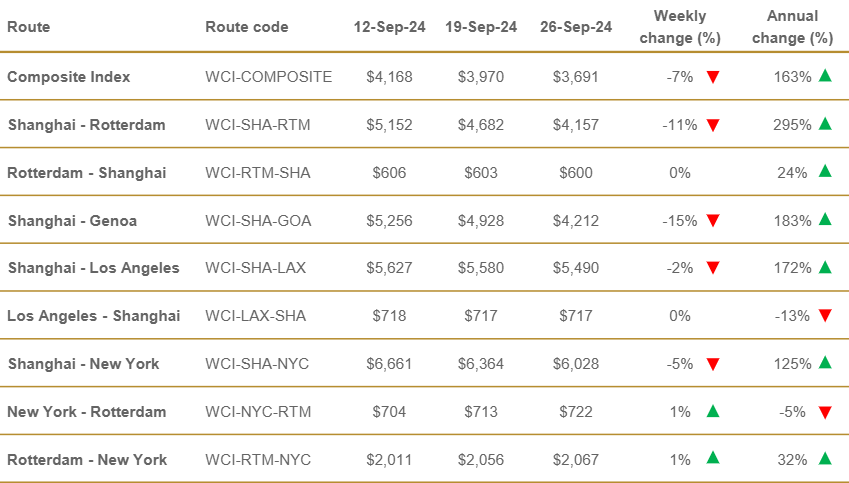This screenshot has width=849, height=483.
Task: Select the Route code column header
Action: 247,27
